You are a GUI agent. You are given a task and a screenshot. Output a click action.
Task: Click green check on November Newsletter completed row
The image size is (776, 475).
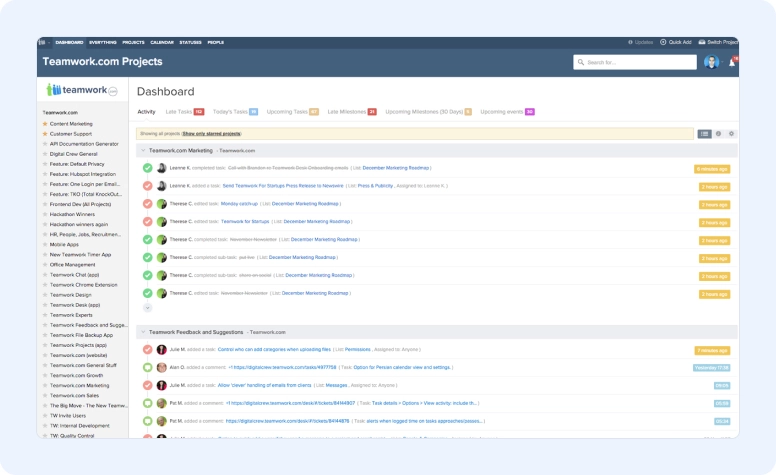(147, 239)
